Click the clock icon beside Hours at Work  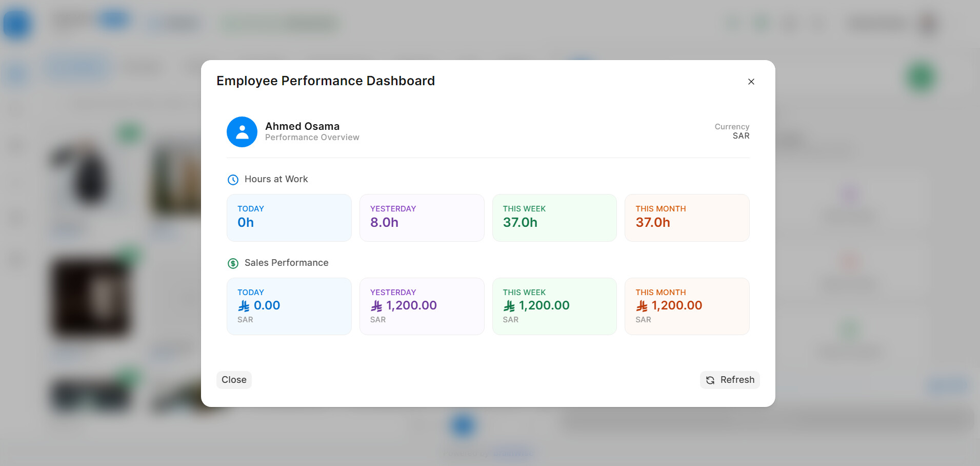pos(233,180)
